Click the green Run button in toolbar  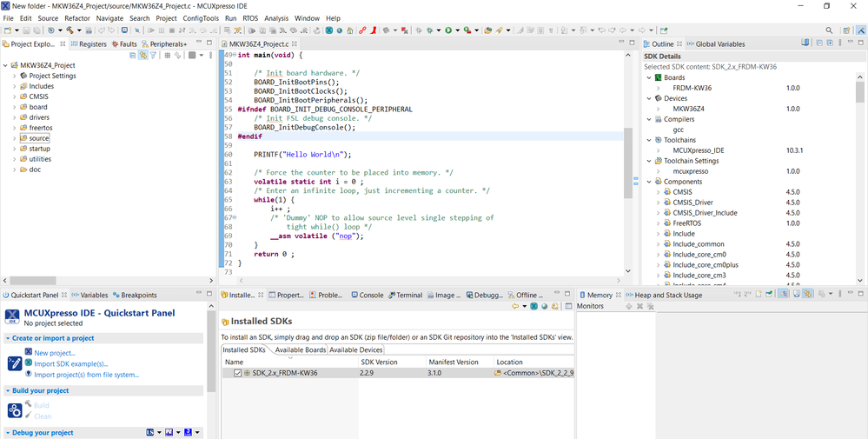449,30
